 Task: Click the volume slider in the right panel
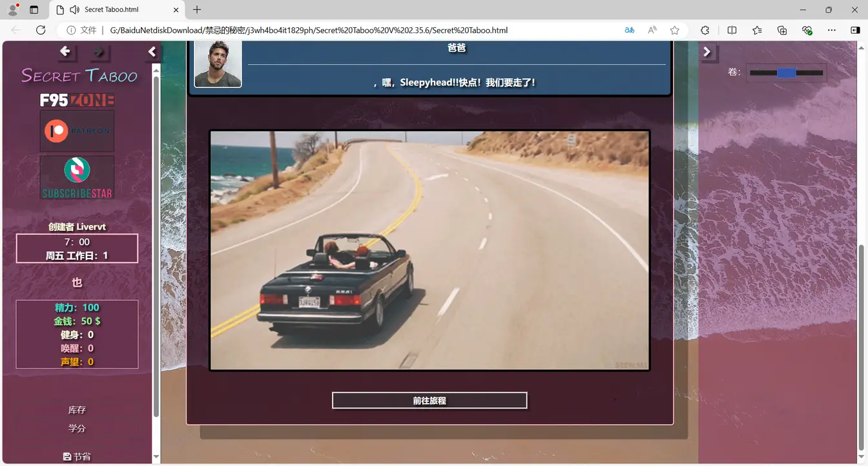coord(786,73)
